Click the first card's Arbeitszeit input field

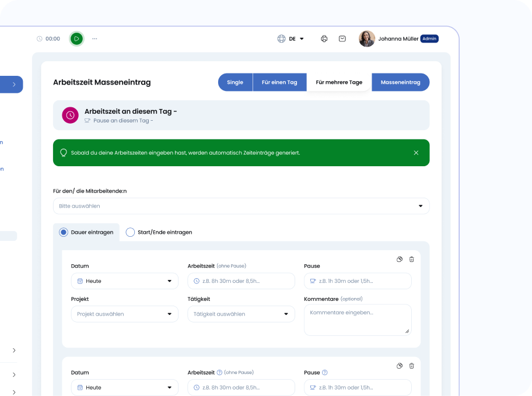click(242, 281)
